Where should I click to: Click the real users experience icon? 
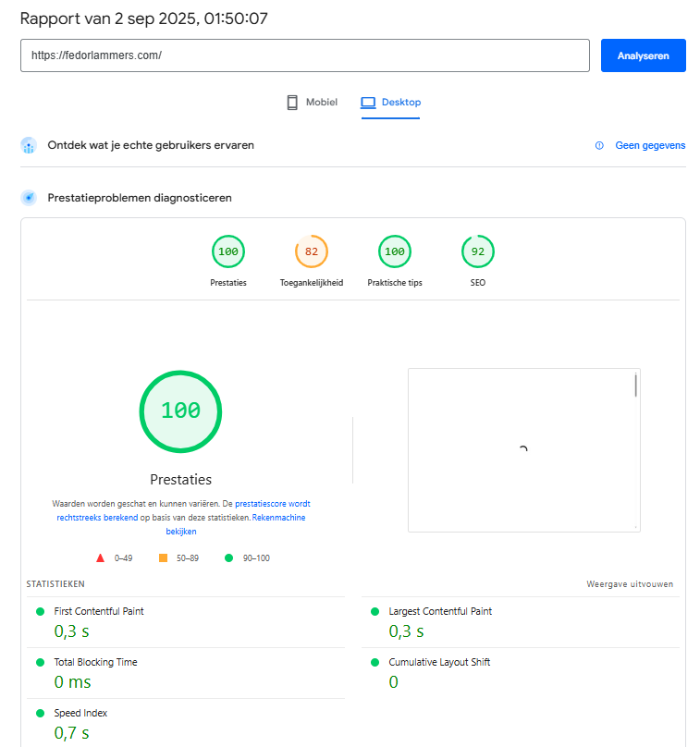(29, 145)
